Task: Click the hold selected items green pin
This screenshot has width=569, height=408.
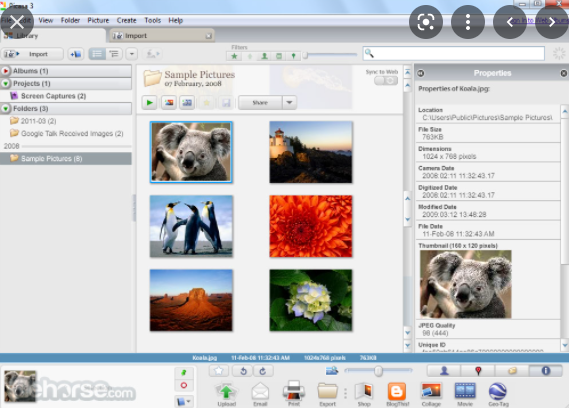Action: point(184,373)
